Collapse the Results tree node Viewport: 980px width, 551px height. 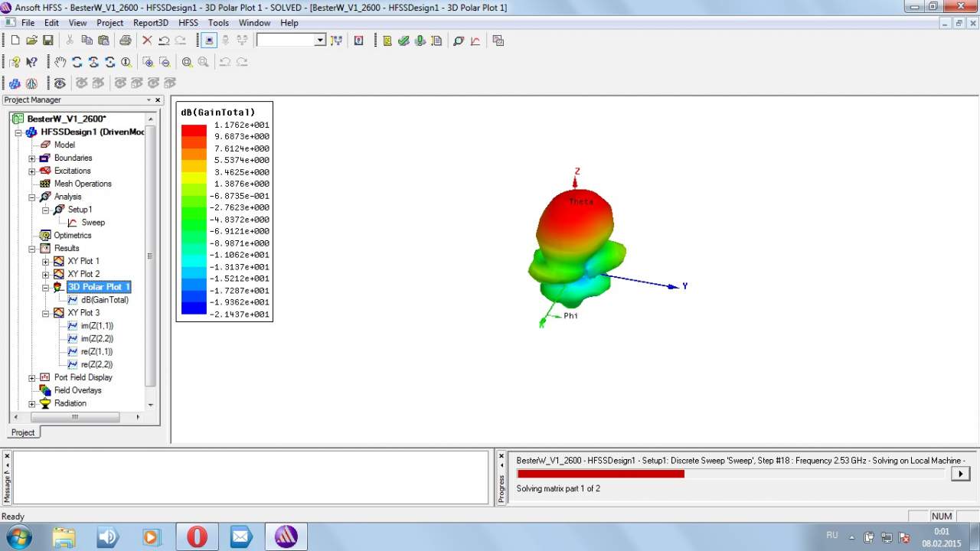[x=32, y=249]
